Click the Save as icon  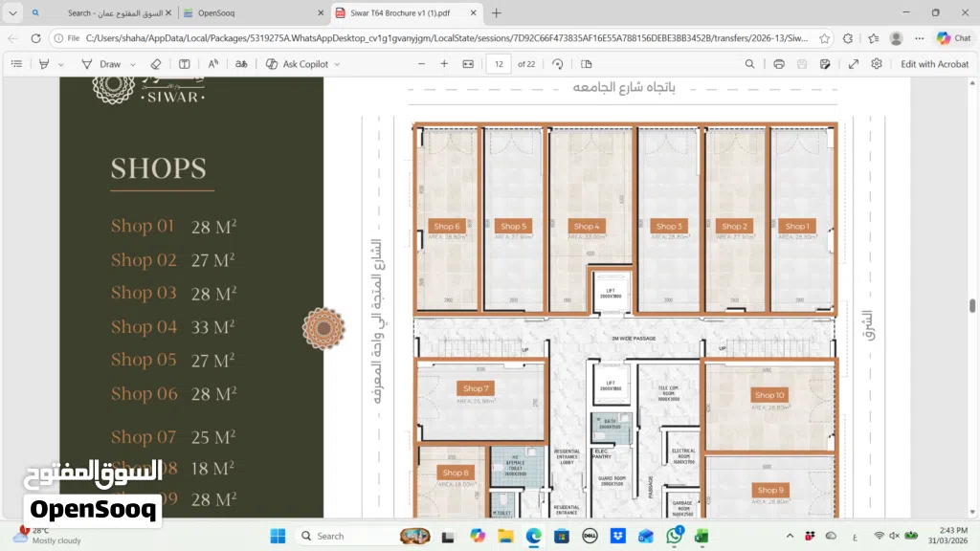[x=825, y=64]
